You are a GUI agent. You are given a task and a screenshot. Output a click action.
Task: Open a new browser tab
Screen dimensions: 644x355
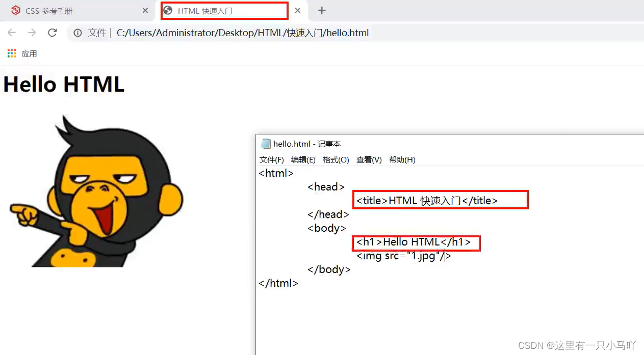(x=322, y=11)
